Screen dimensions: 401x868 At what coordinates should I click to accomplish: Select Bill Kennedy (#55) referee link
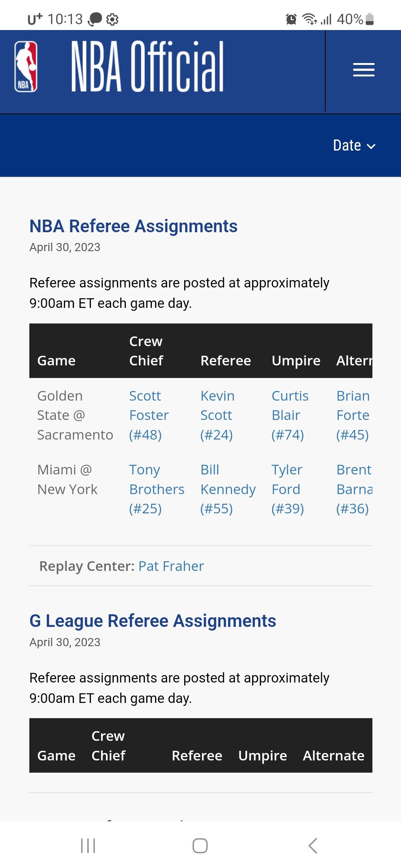tap(228, 489)
